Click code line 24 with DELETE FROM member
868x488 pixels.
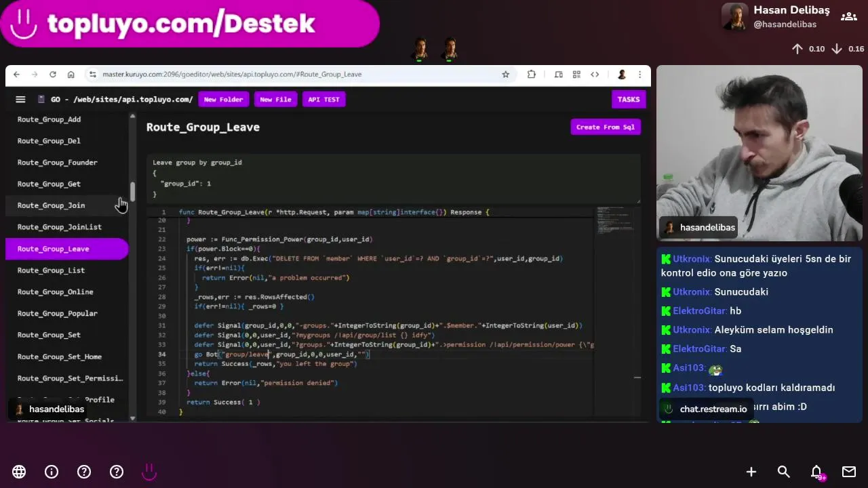[x=378, y=258]
